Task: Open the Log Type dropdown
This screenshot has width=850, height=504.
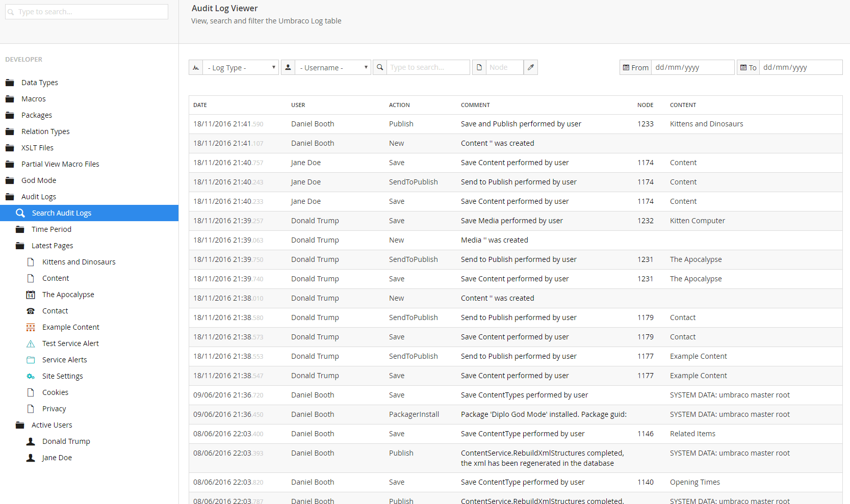Action: coord(241,67)
